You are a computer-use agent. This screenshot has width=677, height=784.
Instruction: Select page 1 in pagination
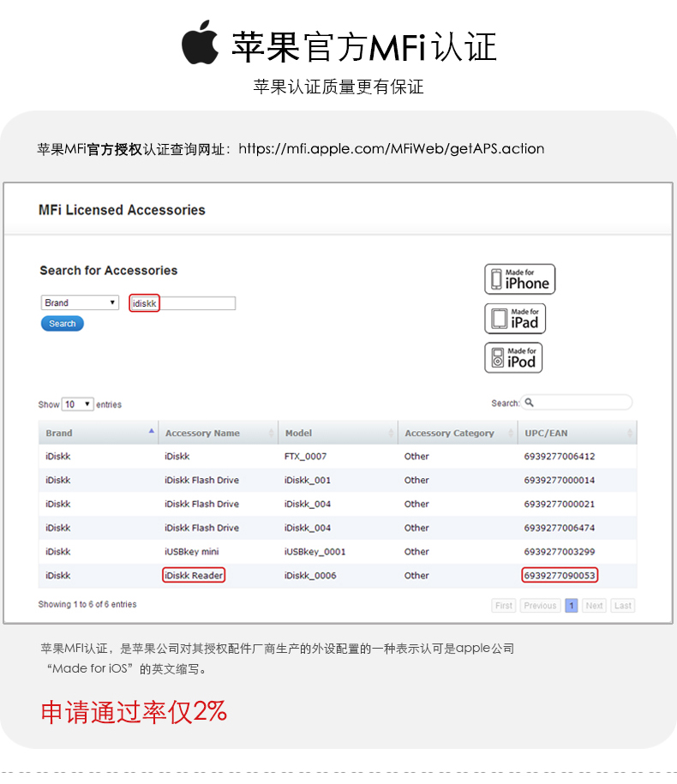point(571,606)
